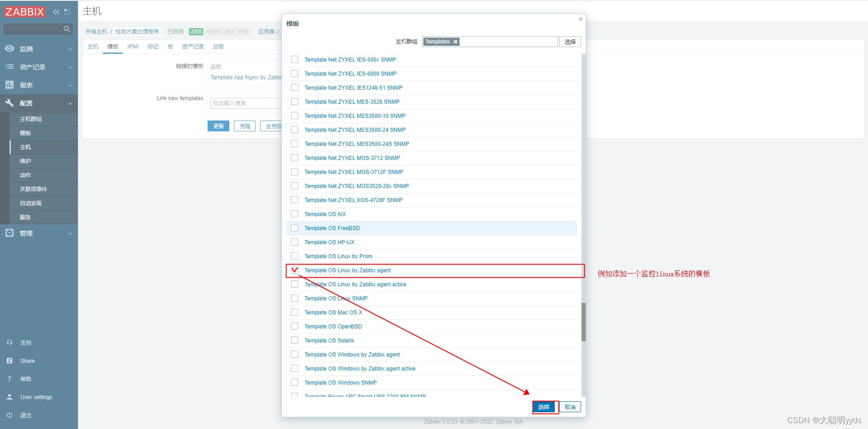This screenshot has width=868, height=429.
Task: Check Template OS AIX checkbox
Action: coord(295,214)
